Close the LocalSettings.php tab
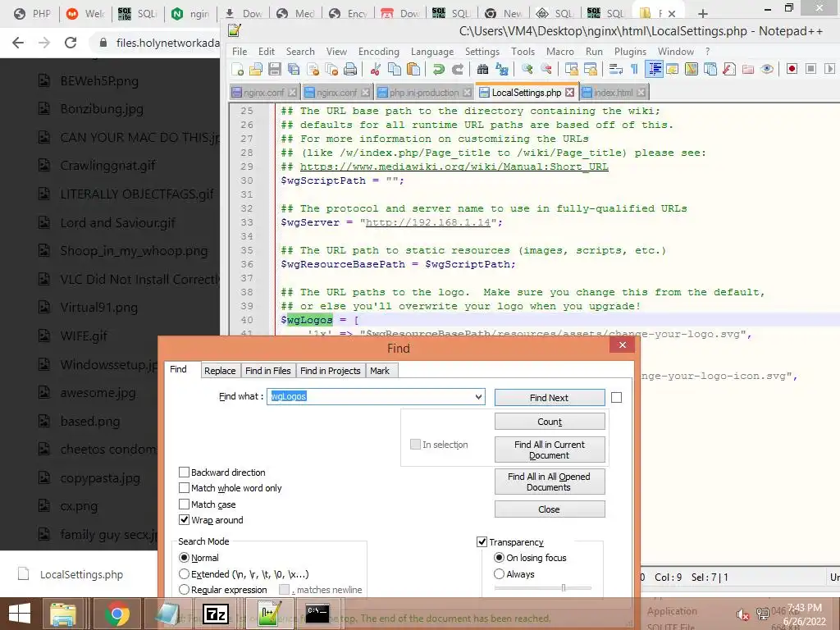The width and height of the screenshot is (840, 630). 569,92
